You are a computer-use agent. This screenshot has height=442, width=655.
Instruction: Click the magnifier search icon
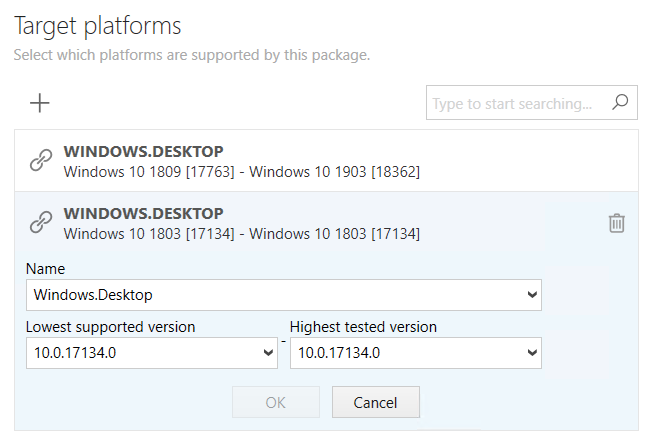[620, 102]
